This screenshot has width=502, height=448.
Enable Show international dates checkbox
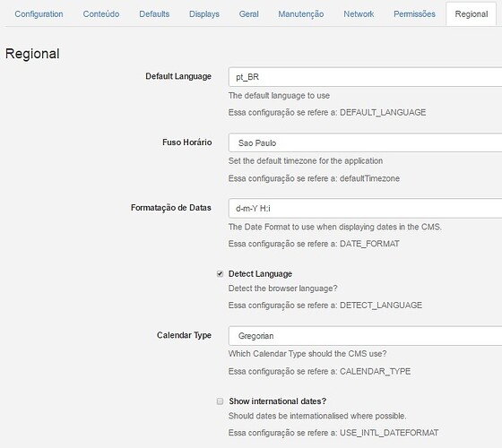click(220, 401)
